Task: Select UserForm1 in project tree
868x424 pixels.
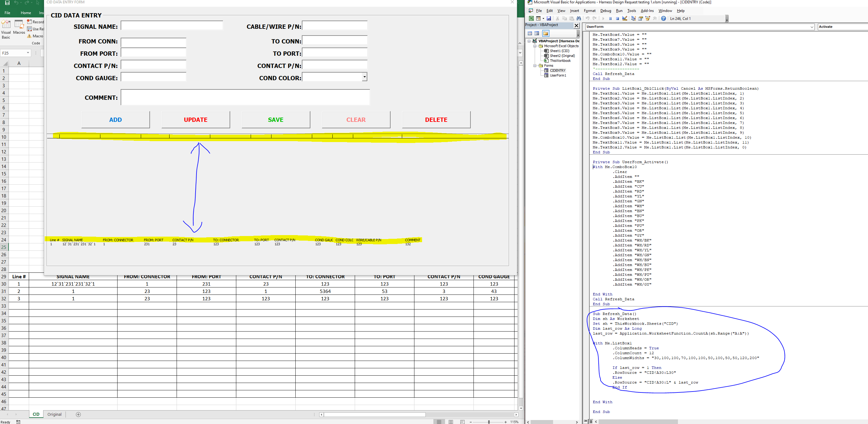Action: point(558,76)
